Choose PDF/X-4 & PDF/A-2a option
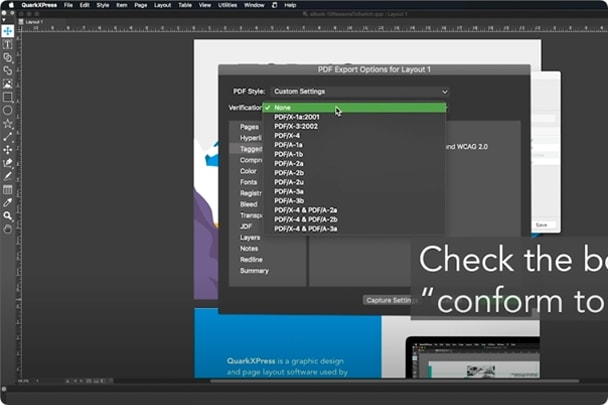This screenshot has width=608, height=405. point(354,210)
